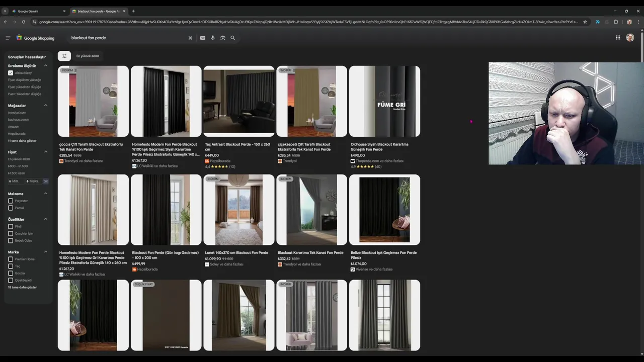Select the blackout fon perde tab

click(98, 11)
